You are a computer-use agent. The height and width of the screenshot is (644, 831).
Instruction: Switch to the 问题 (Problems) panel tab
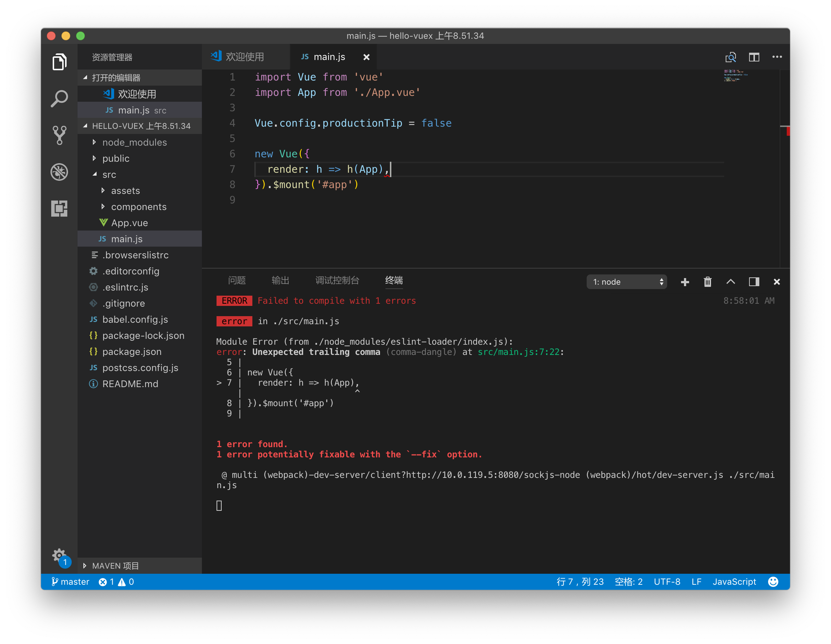coord(237,281)
